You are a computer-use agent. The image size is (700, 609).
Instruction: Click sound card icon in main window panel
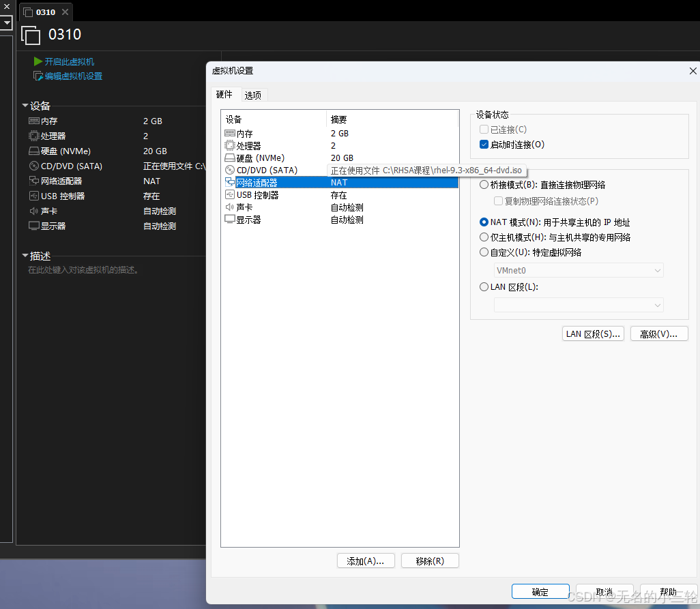34,211
